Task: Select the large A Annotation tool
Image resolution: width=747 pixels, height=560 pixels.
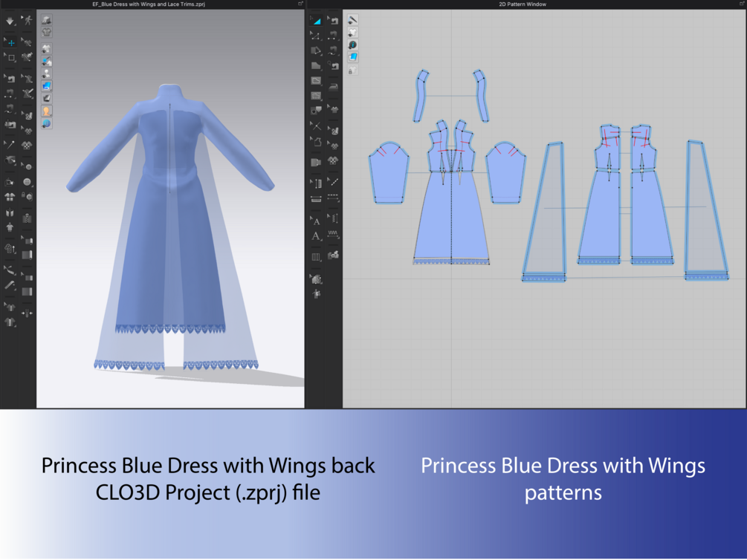Action: 316,236
